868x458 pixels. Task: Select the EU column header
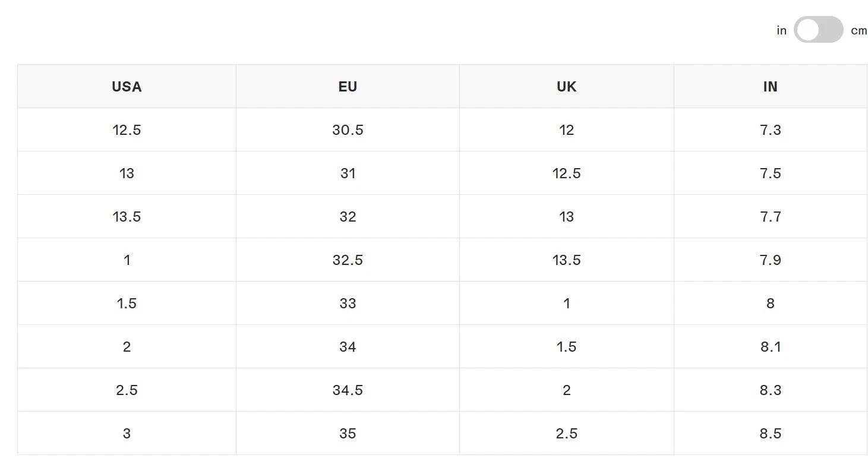(x=348, y=86)
